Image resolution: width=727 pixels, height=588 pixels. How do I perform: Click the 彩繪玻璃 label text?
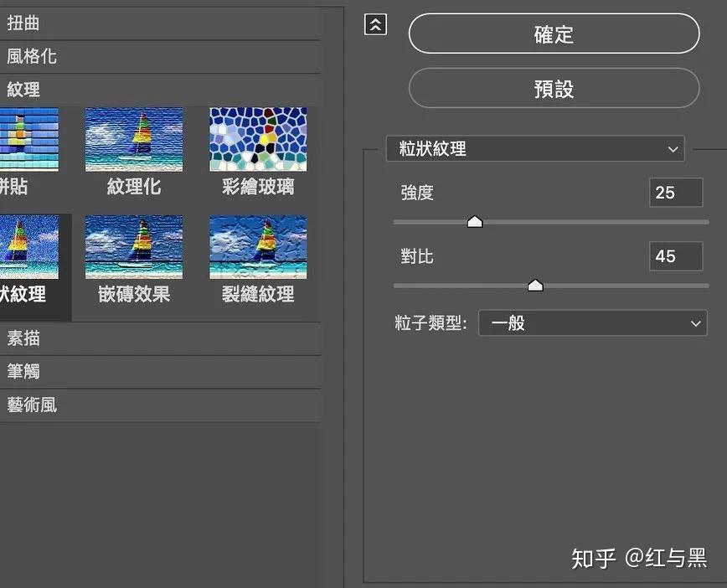[258, 187]
